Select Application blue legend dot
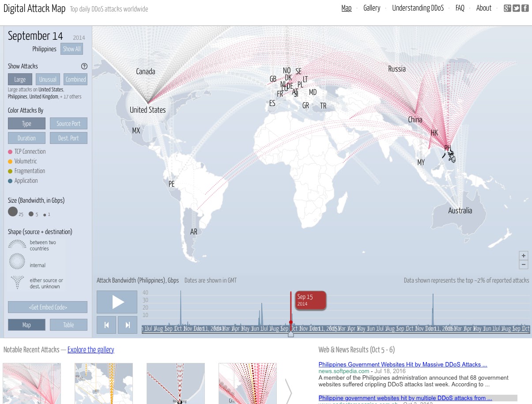The height and width of the screenshot is (404, 532). click(10, 181)
